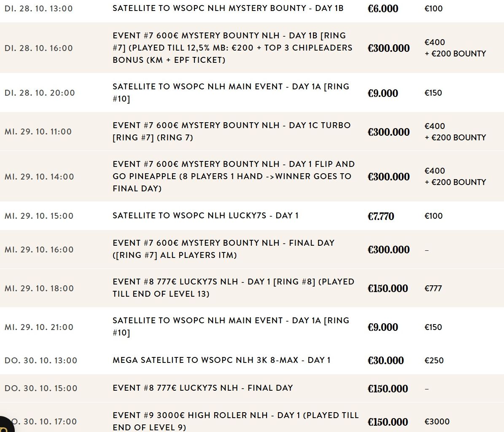The image size is (504, 432).
Task: Open Satellite to WSOPC NLH Mystery Bounty Day 1B
Action: [x=228, y=8]
